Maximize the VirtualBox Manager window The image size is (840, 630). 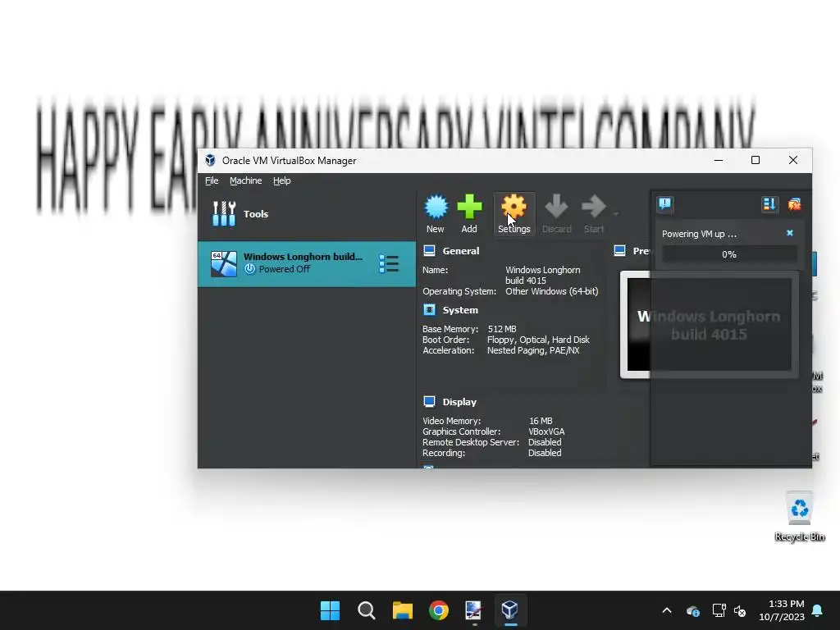click(x=756, y=160)
